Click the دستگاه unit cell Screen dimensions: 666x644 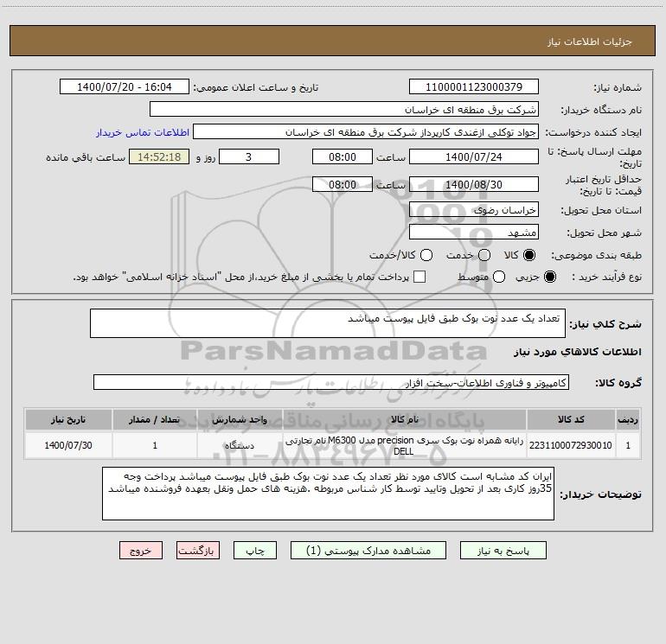(x=240, y=445)
